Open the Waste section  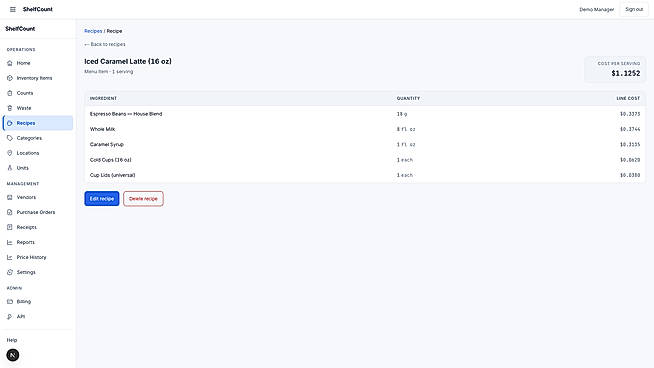(38, 108)
